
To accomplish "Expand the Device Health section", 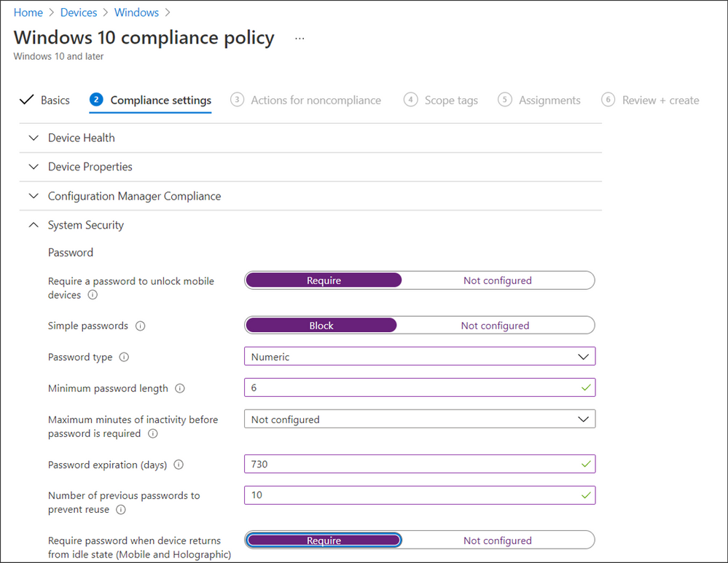I will (x=81, y=138).
